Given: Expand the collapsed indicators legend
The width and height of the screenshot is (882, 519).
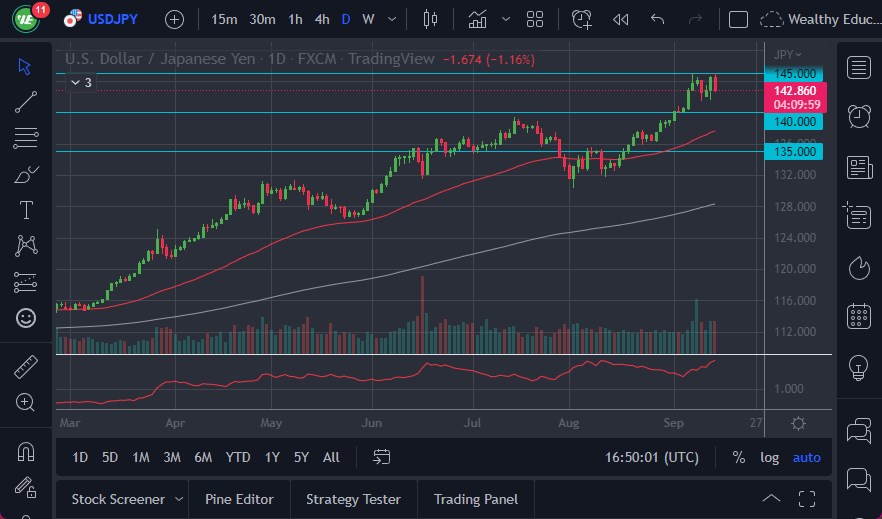Looking at the screenshot, I should coord(73,82).
